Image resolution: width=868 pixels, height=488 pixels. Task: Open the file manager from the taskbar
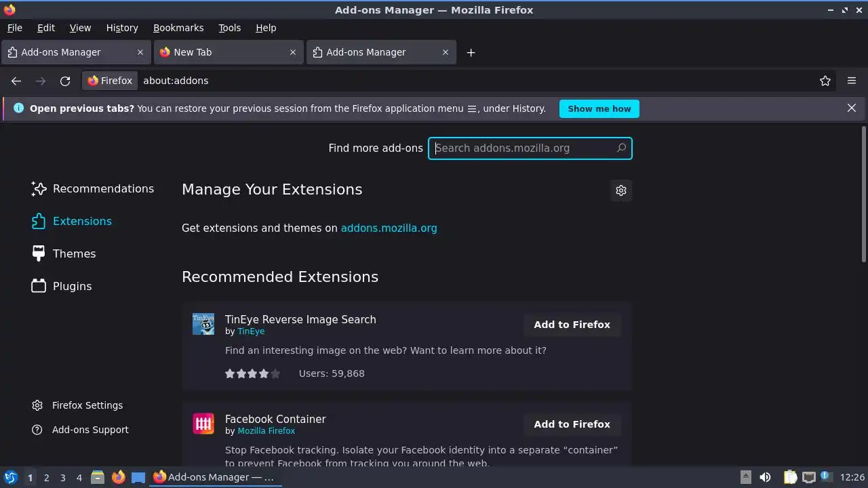click(98, 477)
